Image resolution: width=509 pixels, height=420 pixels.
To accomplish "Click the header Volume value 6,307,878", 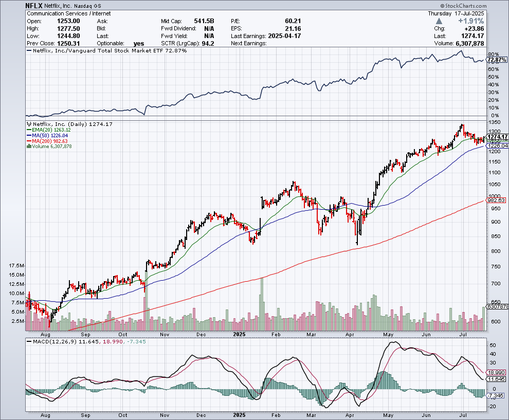I will coord(470,44).
